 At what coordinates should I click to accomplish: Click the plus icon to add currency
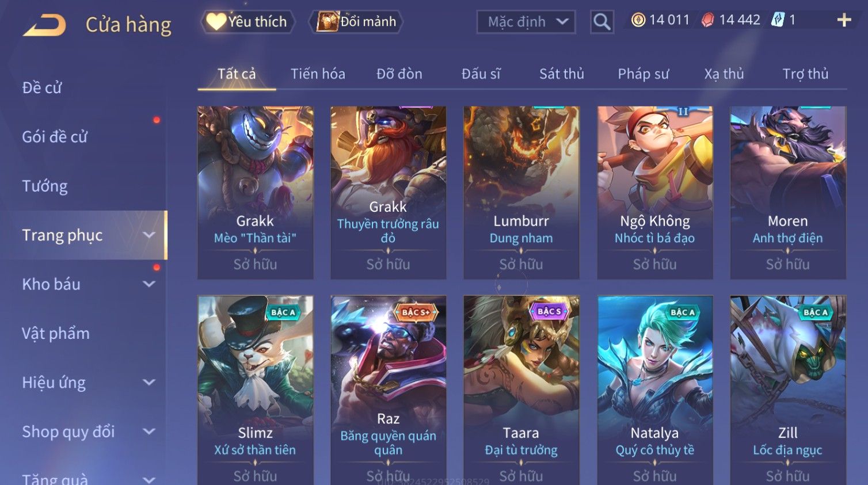pyautogui.click(x=844, y=21)
